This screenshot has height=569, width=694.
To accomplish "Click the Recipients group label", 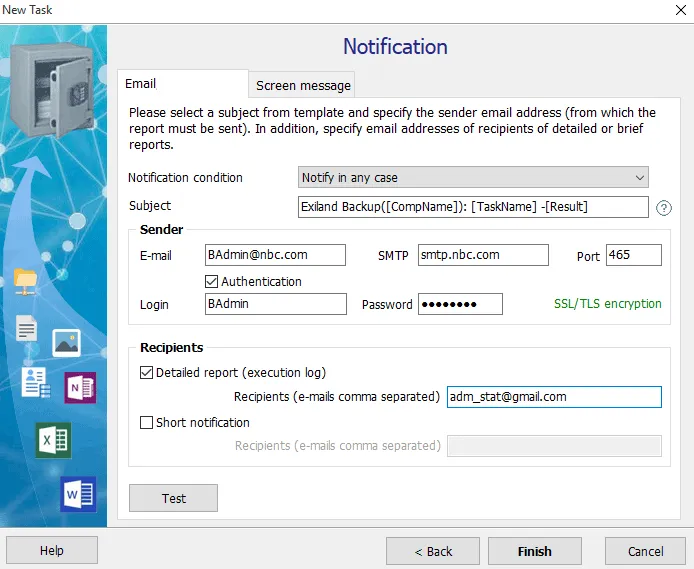I will coord(172,347).
